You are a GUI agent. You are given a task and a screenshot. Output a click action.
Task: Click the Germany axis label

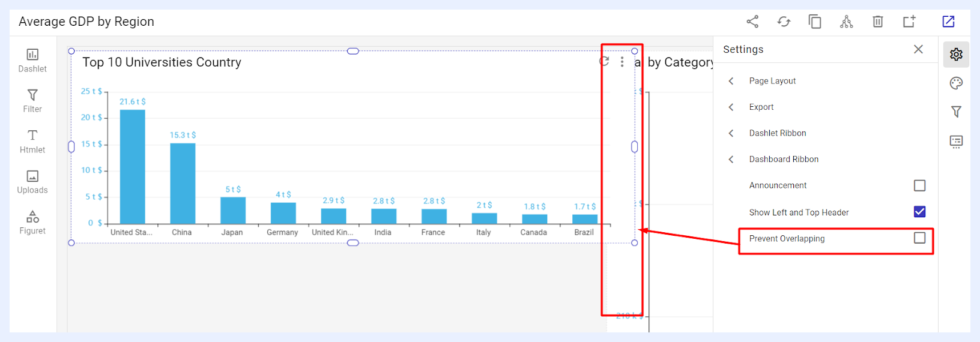tap(282, 232)
